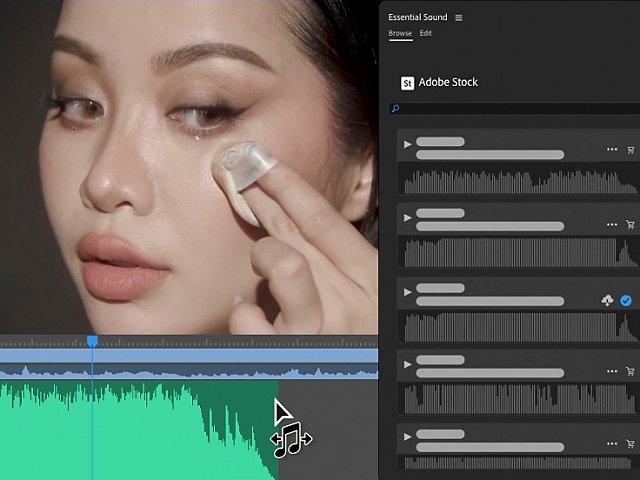Play the first audio track preview
640x480 pixels.
point(407,144)
